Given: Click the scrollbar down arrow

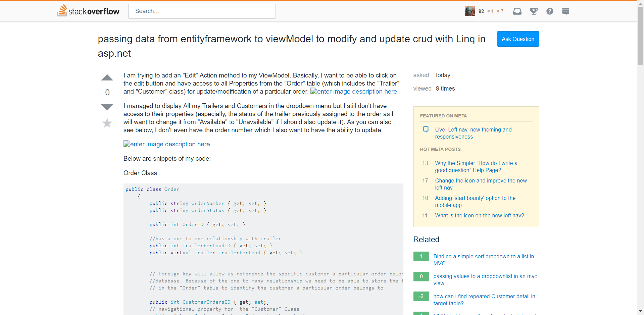Looking at the screenshot, I should [x=640, y=312].
